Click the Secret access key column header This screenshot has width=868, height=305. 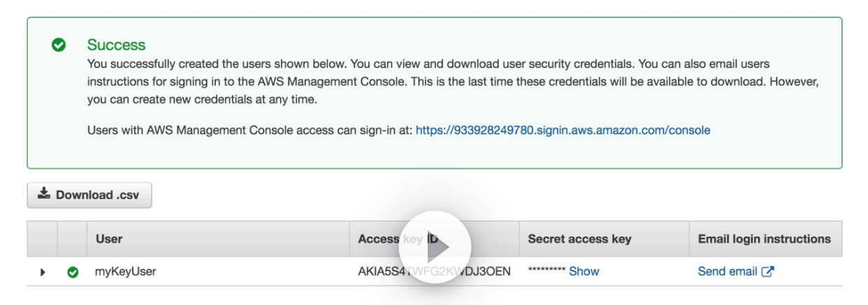(579, 239)
